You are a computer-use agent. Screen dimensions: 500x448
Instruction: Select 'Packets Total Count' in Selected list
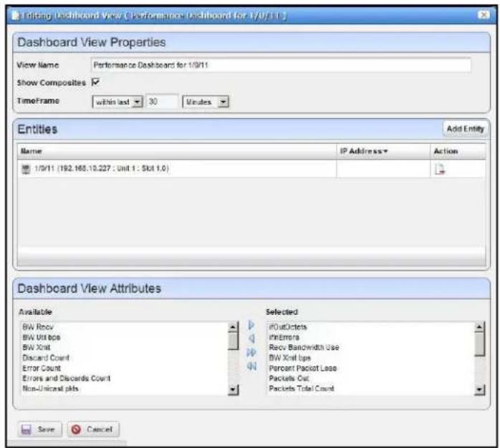302,389
